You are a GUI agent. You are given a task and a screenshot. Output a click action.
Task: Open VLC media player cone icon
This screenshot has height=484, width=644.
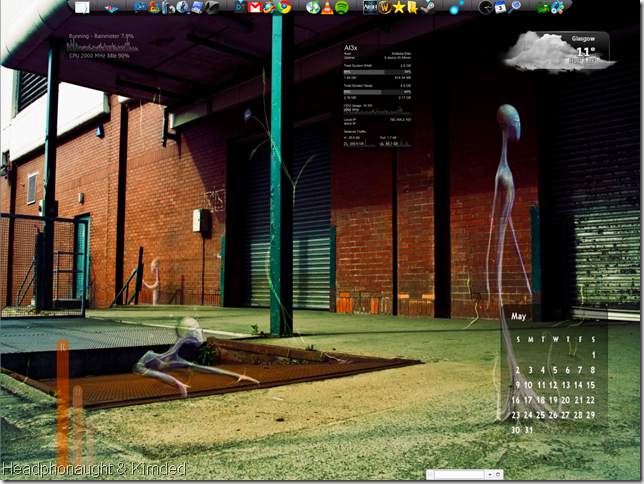(x=327, y=8)
